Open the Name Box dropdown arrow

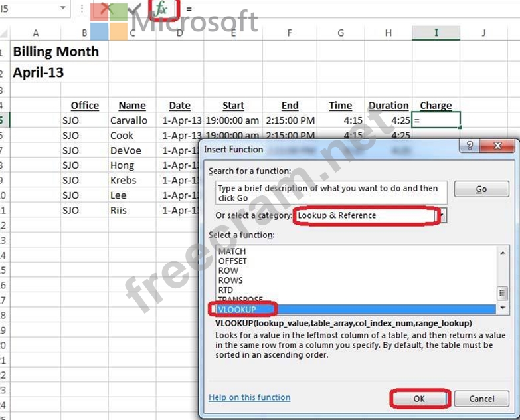63,7
